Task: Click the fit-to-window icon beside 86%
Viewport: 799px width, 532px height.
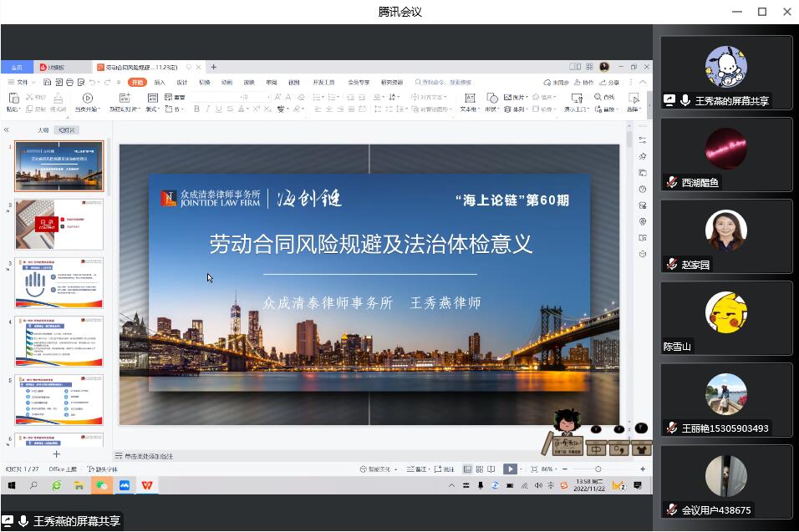Action: (534, 469)
